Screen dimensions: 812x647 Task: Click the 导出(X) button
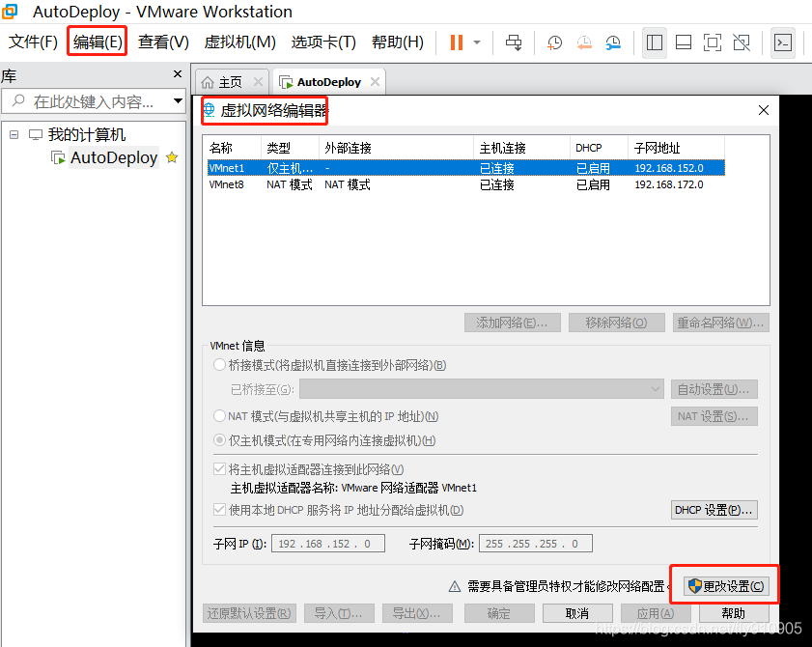pyautogui.click(x=417, y=613)
